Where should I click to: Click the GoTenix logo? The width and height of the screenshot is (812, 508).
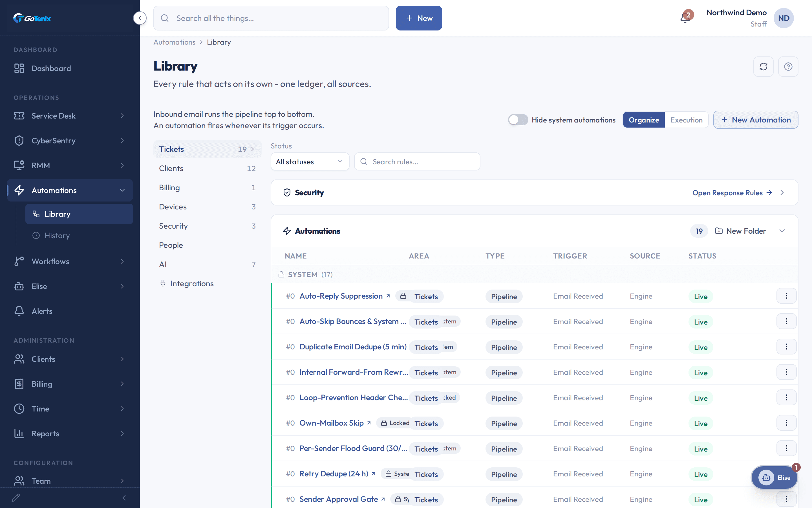[x=32, y=18]
